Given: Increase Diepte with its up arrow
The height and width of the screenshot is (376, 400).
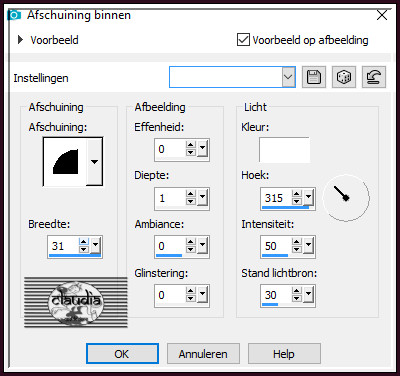Looking at the screenshot, I should click(x=191, y=194).
